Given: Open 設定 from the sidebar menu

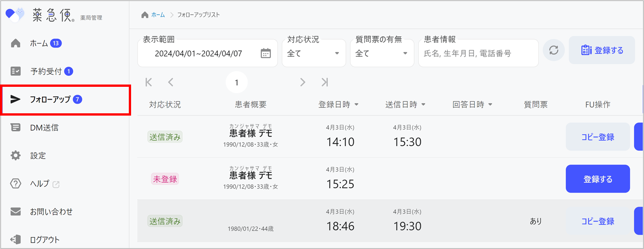Looking at the screenshot, I should (x=38, y=156).
